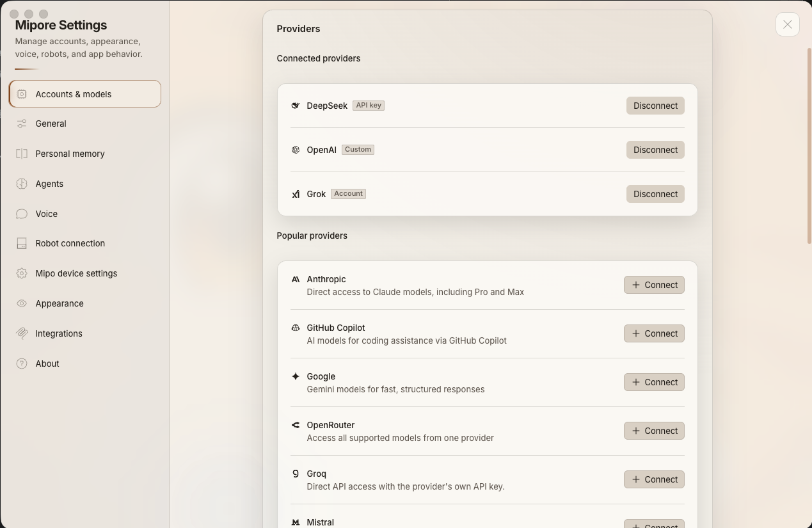The width and height of the screenshot is (812, 528).
Task: Show the Appearance settings
Action: coord(84,303)
